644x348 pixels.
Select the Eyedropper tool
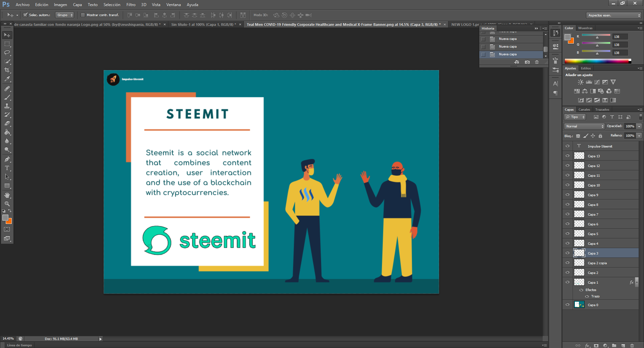click(x=7, y=79)
